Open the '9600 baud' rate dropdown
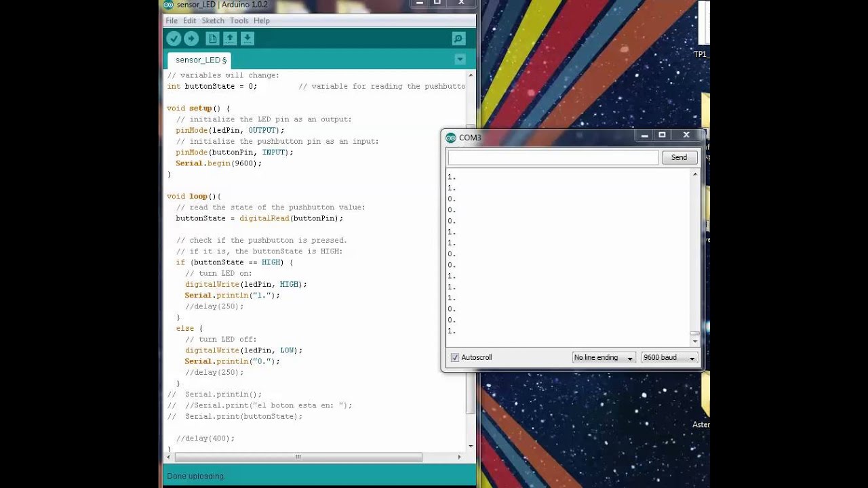This screenshot has width=868, height=488. click(669, 357)
